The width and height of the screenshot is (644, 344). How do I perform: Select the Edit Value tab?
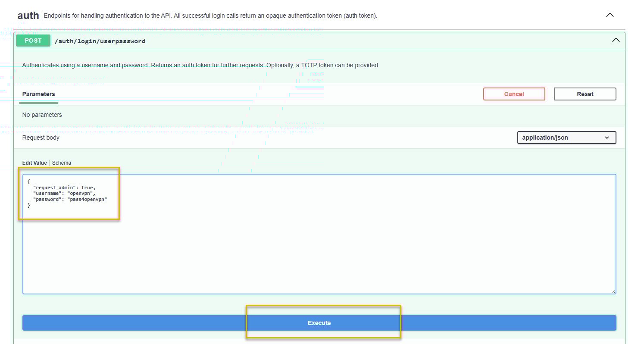coord(34,163)
